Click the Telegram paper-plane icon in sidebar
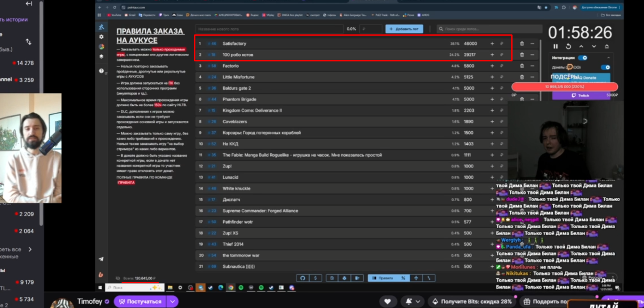This screenshot has width=644, height=308. pyautogui.click(x=101, y=259)
